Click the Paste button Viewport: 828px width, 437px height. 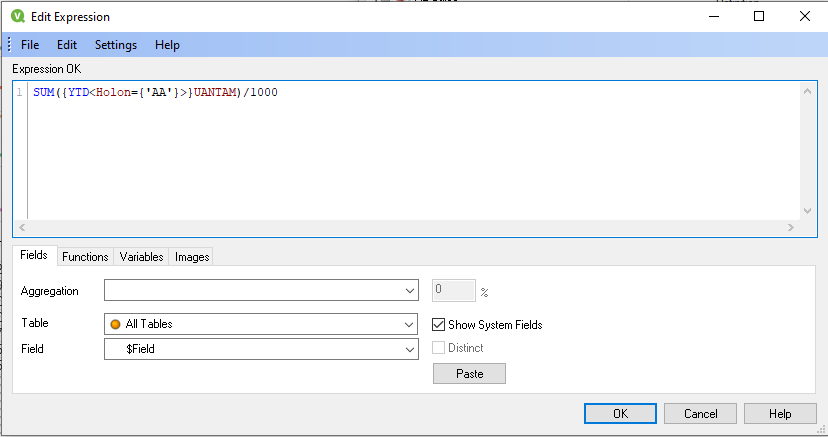click(x=469, y=374)
